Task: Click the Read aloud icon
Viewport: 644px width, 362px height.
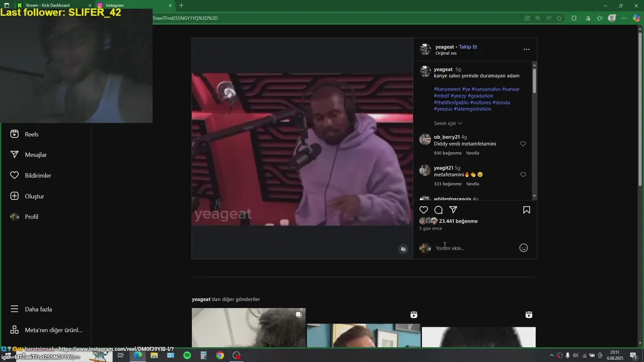Action: tap(548, 18)
